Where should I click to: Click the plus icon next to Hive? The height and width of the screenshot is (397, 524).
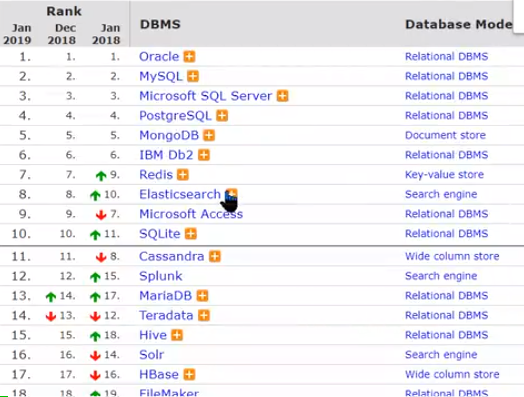tap(177, 335)
